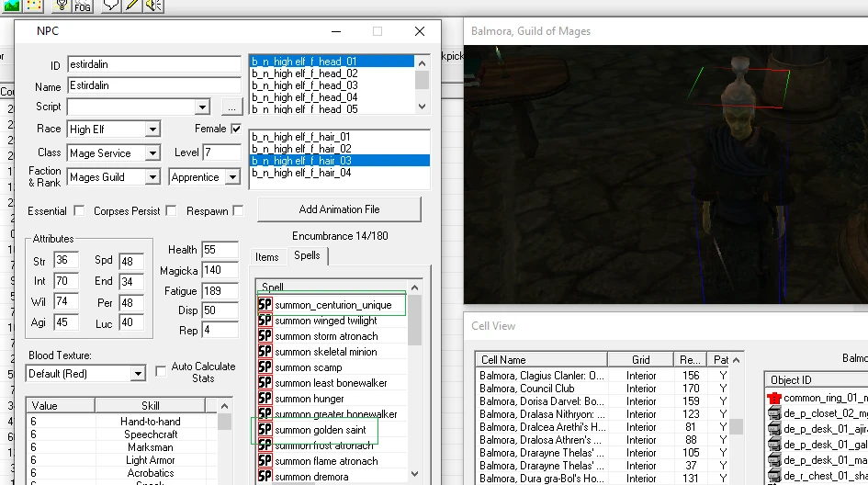The width and height of the screenshot is (868, 485).
Task: Enable the Respawn checkbox
Action: (238, 211)
